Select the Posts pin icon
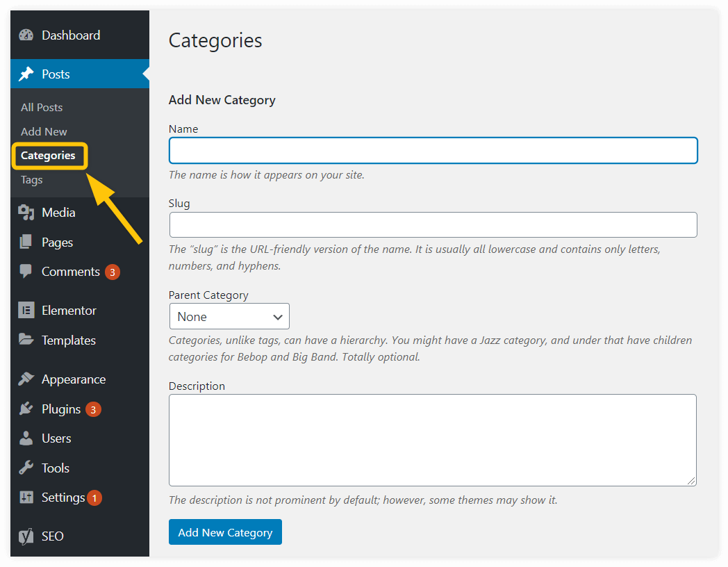The image size is (728, 567). pyautogui.click(x=26, y=74)
